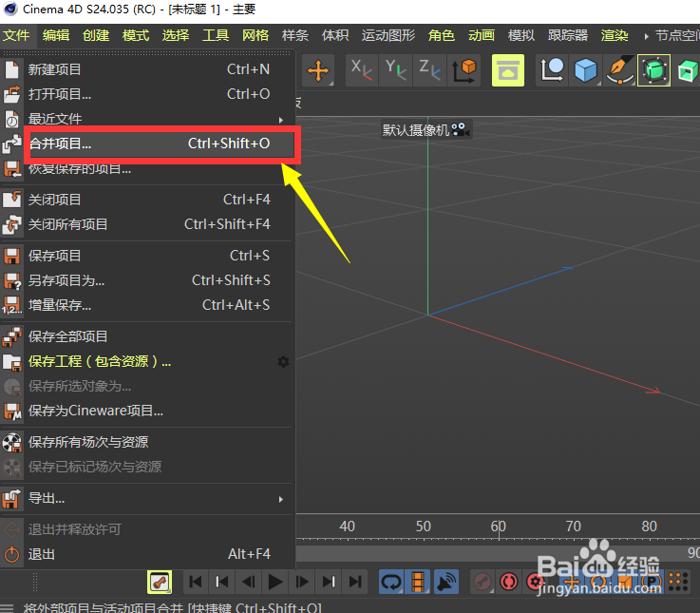Screen dimensions: 700x613
Task: Choose 另存项目为... menu entry
Action: pyautogui.click(x=147, y=280)
